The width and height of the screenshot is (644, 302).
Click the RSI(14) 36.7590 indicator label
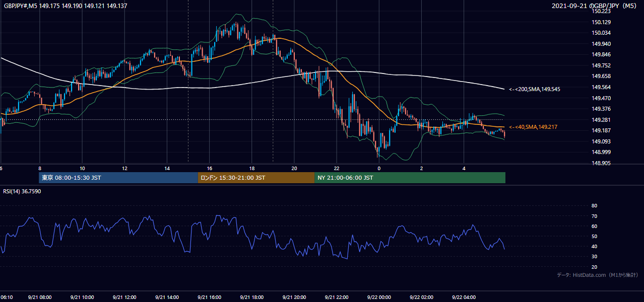(22, 191)
